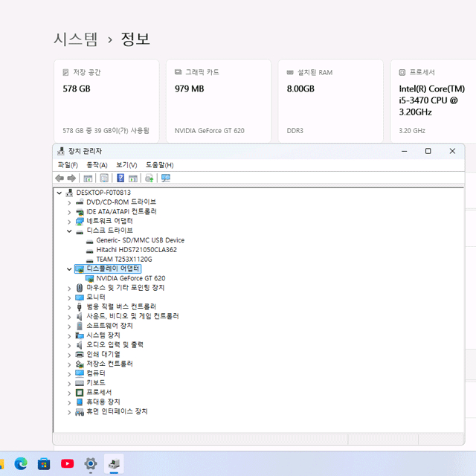The image size is (476, 476).
Task: Toggle the show/hide action pane toolbar icon
Action: point(133,178)
